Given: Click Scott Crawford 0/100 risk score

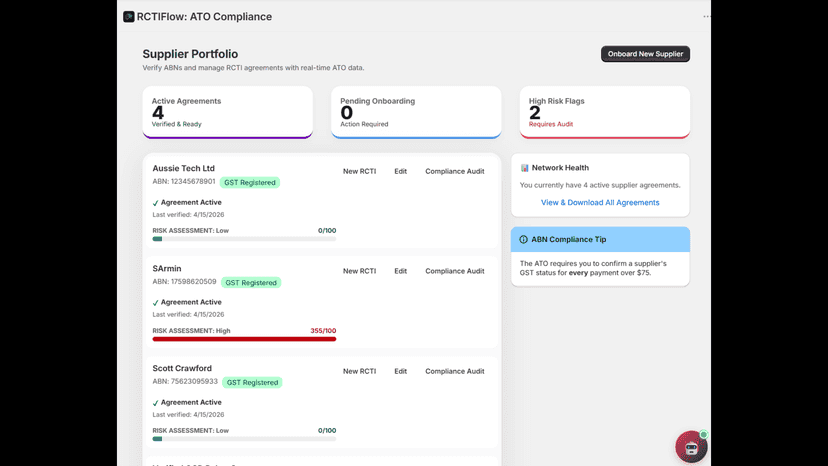Looking at the screenshot, I should 327,431.
